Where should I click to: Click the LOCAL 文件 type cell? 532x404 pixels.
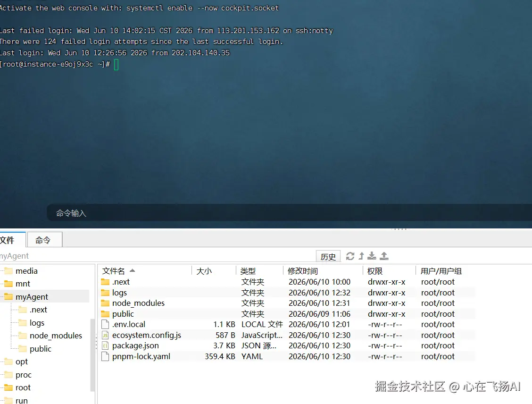pos(262,325)
